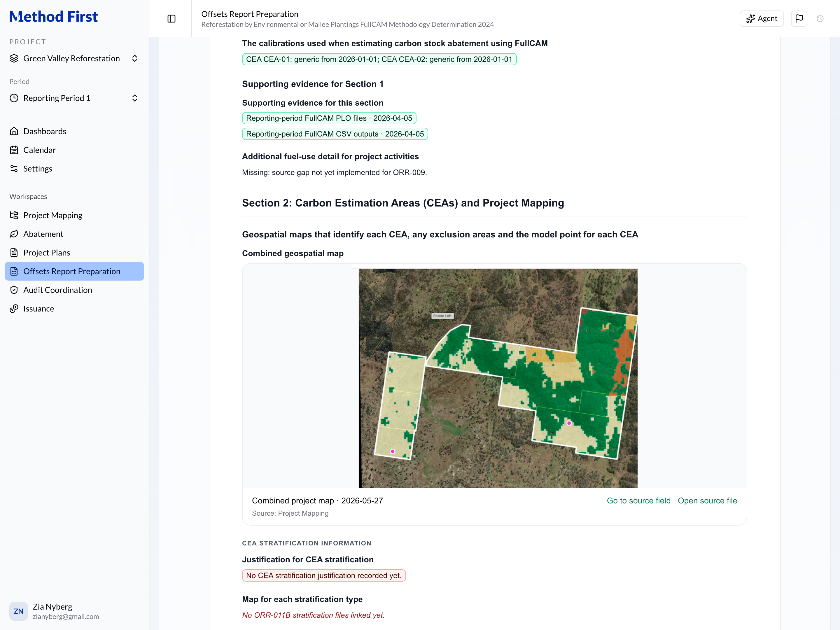Open Reporting-period FullCAM CSV outputs evidence
The image size is (840, 630).
335,134
